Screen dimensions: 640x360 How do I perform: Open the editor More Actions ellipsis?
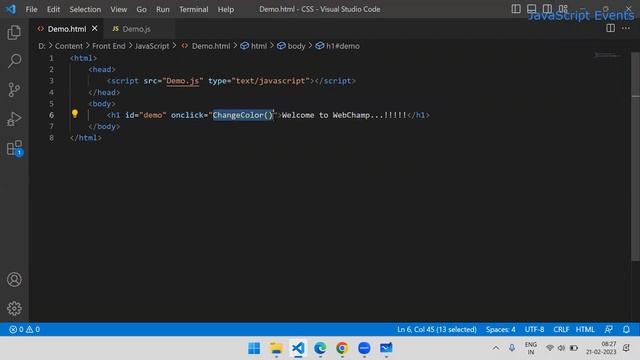626,28
